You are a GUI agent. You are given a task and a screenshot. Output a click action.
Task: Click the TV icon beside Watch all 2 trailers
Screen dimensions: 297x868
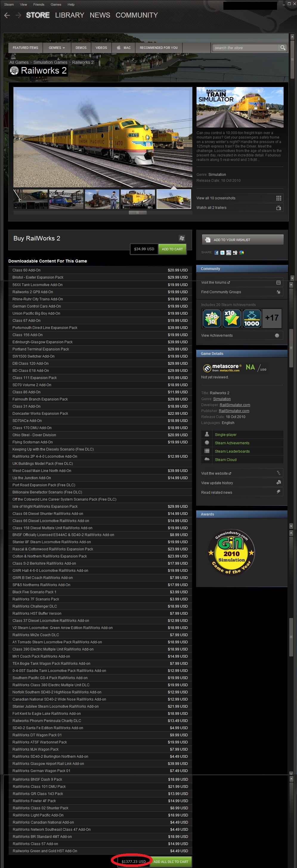click(x=279, y=208)
